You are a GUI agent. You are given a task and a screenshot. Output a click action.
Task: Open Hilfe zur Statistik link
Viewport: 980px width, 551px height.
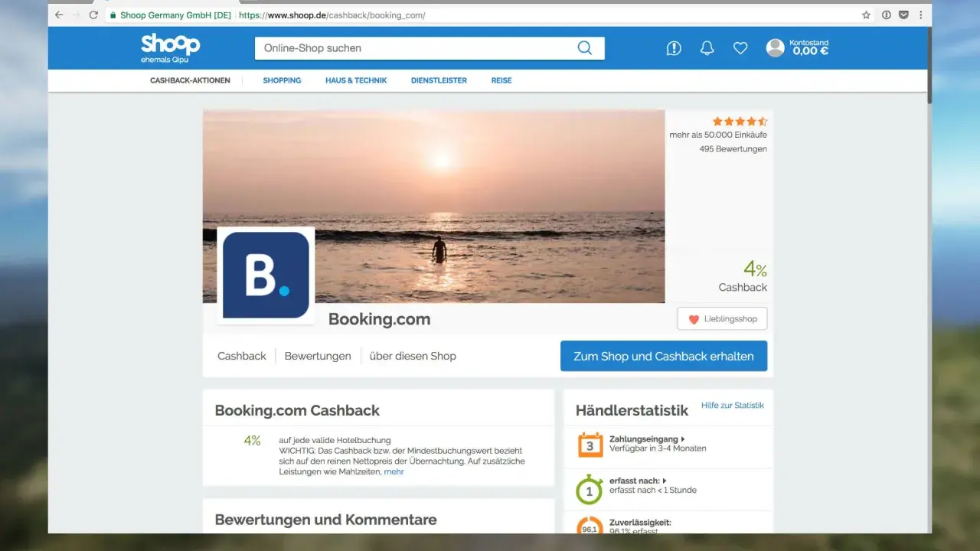point(733,406)
